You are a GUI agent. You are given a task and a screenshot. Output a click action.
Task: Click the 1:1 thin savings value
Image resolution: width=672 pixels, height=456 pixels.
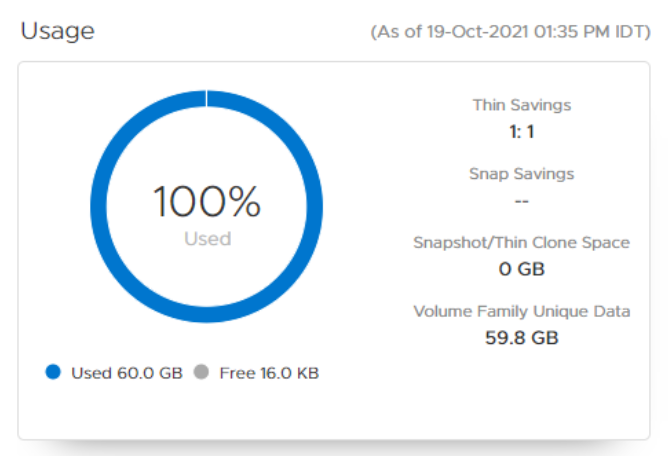[x=521, y=131]
